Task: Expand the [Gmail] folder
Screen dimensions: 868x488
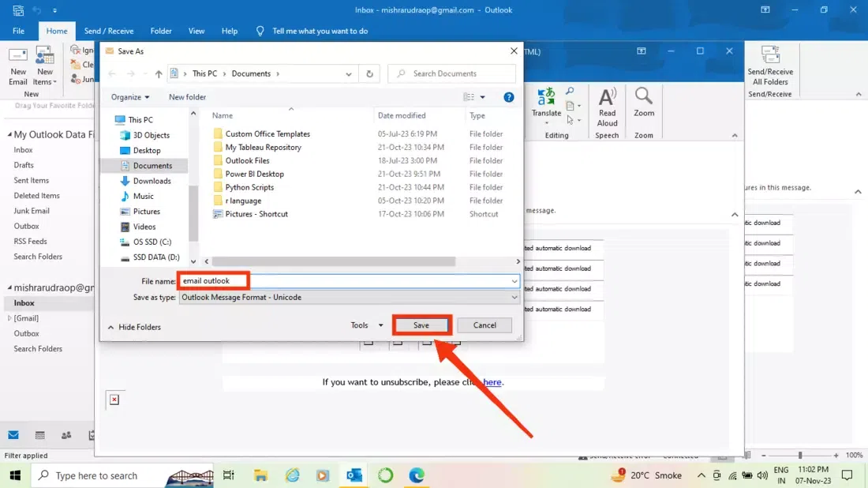Action: [9, 318]
